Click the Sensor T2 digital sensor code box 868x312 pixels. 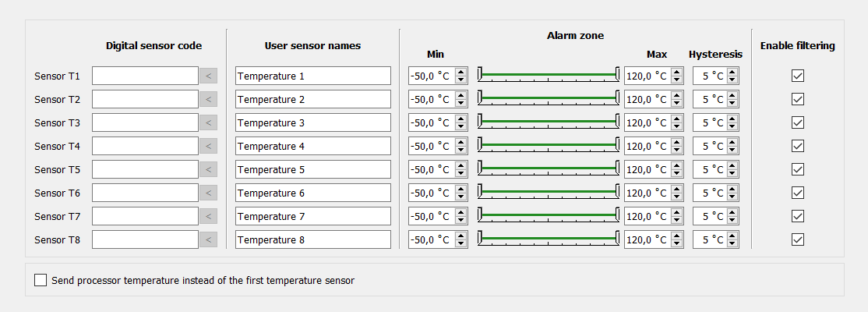(x=145, y=99)
